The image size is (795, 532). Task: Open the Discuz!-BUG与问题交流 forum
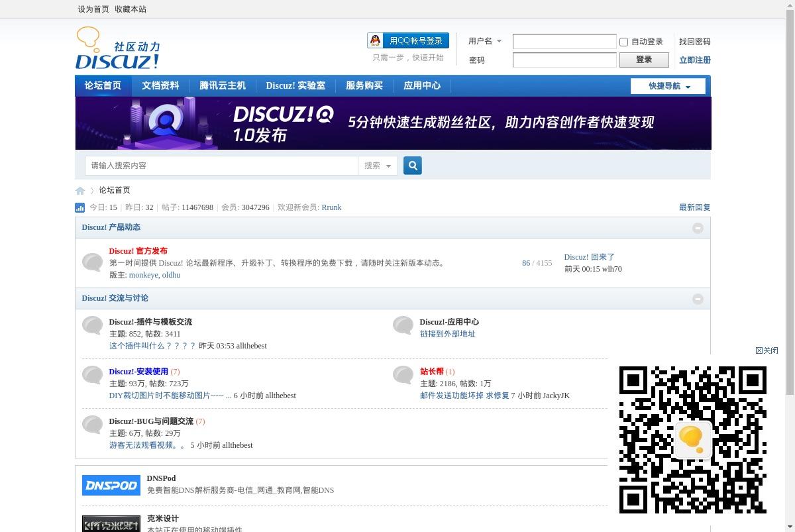[151, 421]
